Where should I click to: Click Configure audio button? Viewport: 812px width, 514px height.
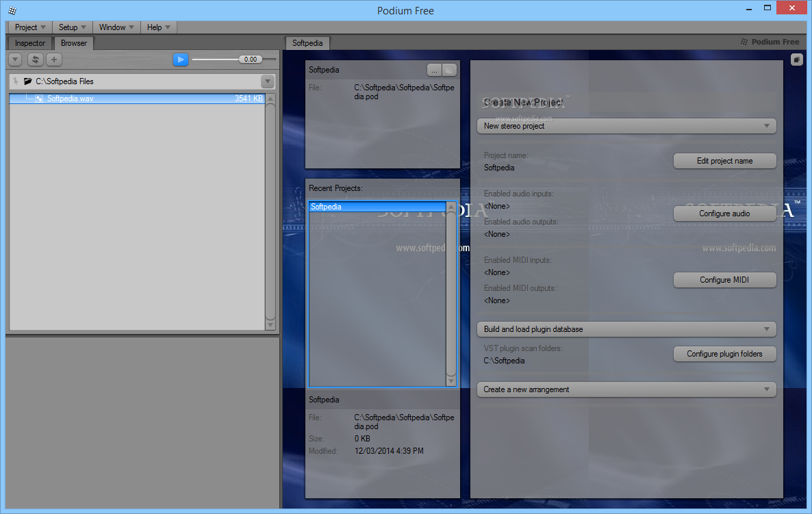[x=724, y=214]
